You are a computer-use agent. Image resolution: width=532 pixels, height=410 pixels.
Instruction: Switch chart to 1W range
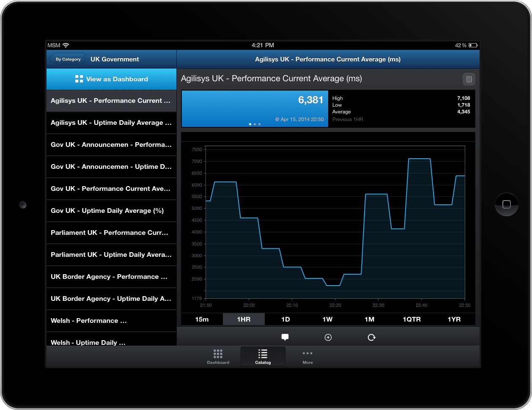coord(327,319)
